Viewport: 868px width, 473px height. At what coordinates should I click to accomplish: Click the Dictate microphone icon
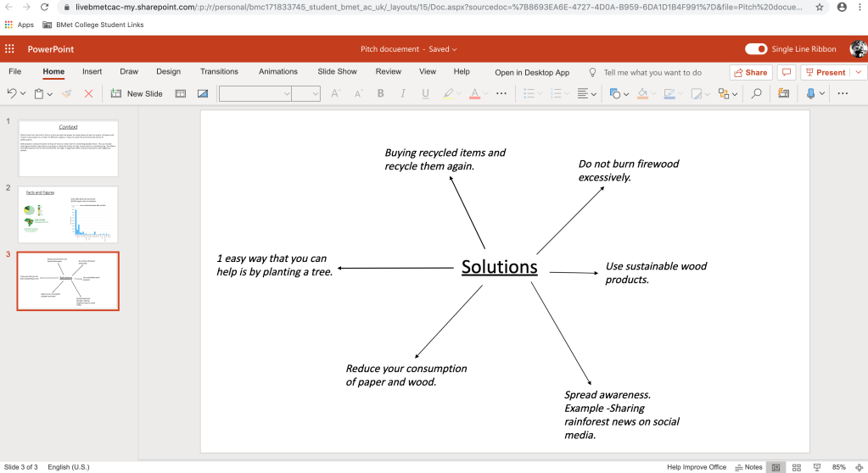(811, 93)
